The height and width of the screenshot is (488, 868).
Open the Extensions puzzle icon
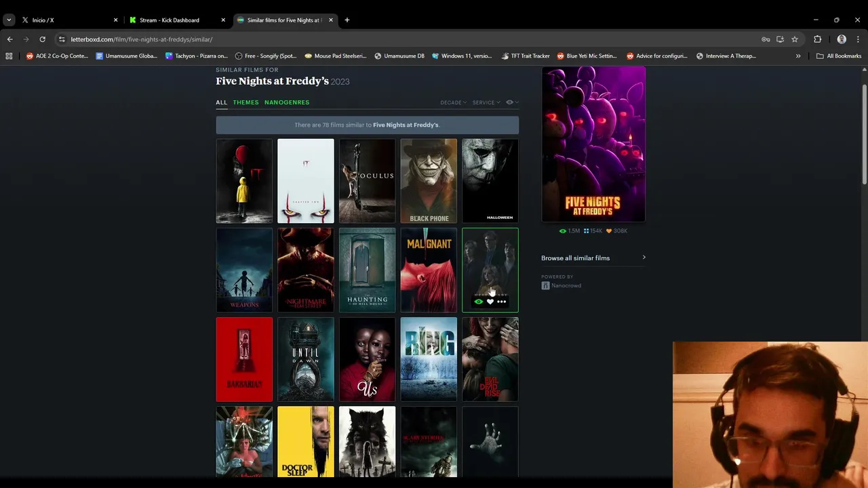817,39
